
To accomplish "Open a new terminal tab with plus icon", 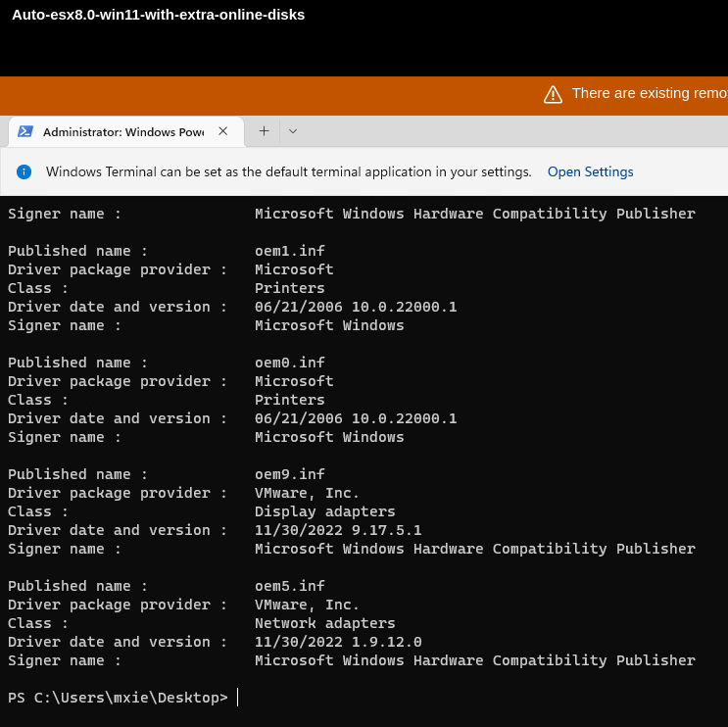I will 264,131.
